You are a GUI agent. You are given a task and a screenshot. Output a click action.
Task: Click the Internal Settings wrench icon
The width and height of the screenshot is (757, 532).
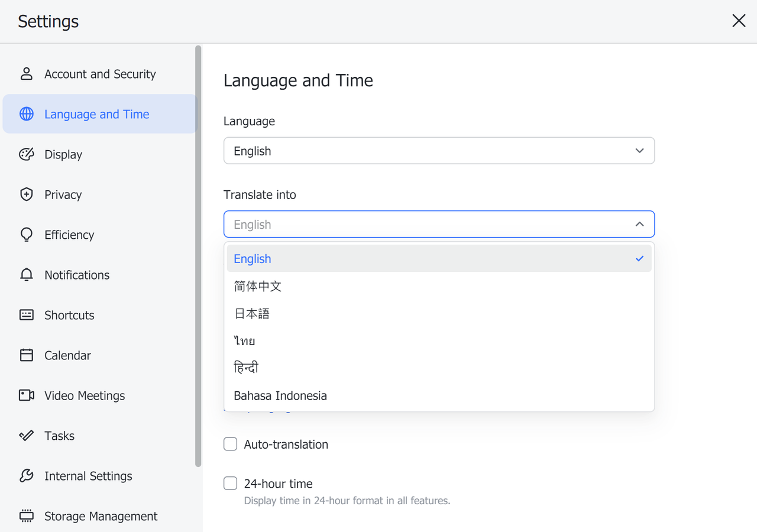[x=26, y=475]
